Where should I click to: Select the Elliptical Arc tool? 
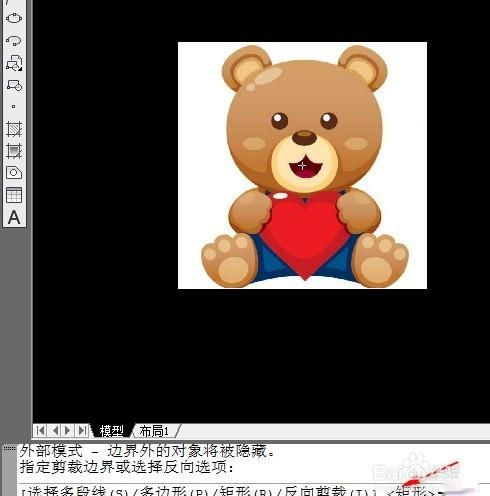(14, 40)
